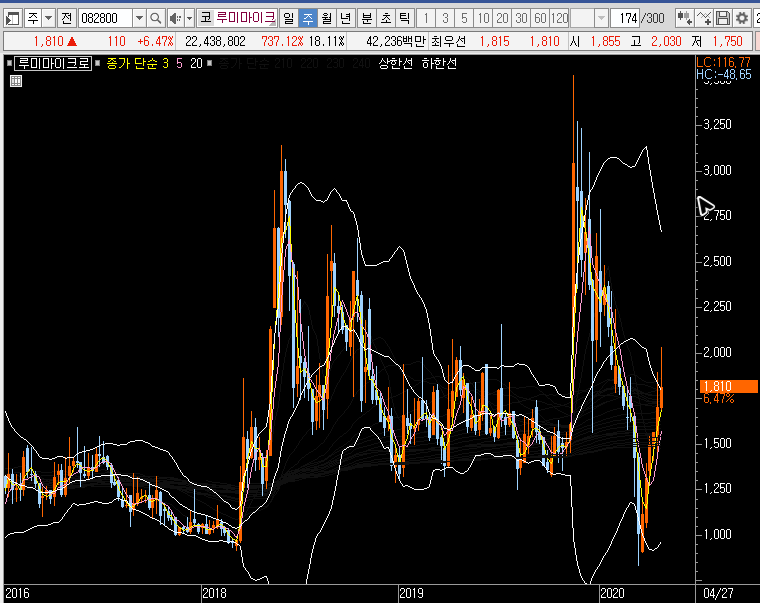The width and height of the screenshot is (760, 603).
Task: Choose interval button 30
Action: [521, 19]
